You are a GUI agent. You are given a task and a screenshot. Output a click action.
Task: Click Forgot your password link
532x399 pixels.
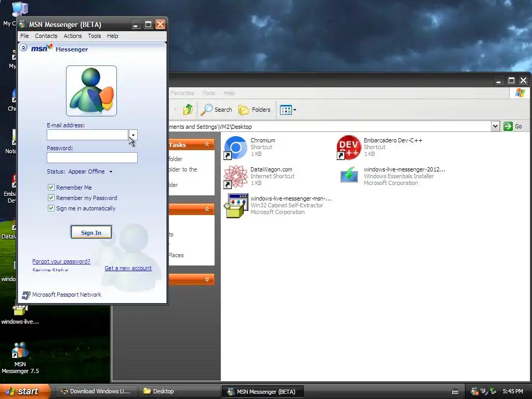(x=61, y=261)
